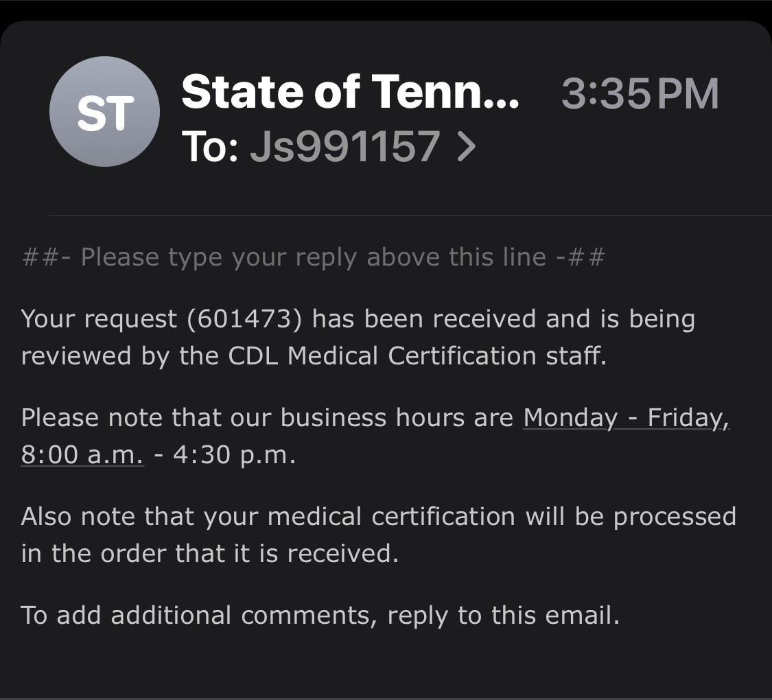Tap 'has been received and is being' text
772x700 pixels.
tap(504, 319)
